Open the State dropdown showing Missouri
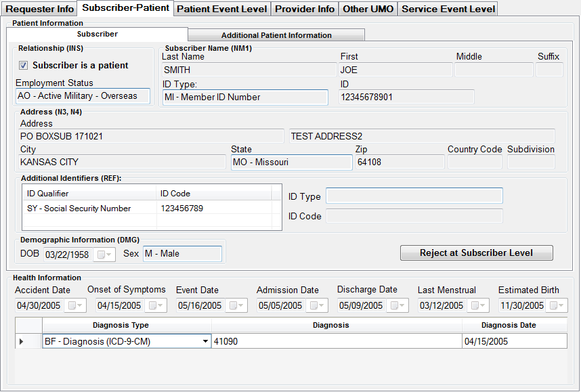 tap(291, 162)
